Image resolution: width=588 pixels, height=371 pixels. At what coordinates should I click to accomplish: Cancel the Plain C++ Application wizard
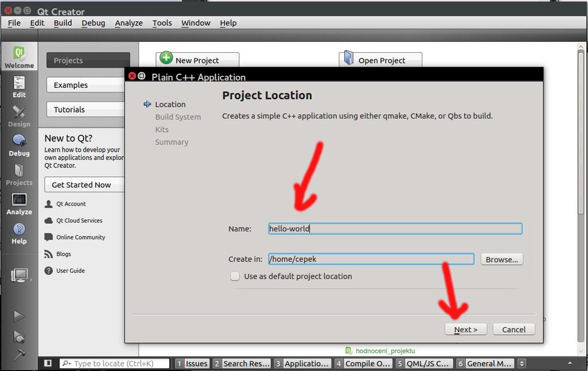click(514, 329)
